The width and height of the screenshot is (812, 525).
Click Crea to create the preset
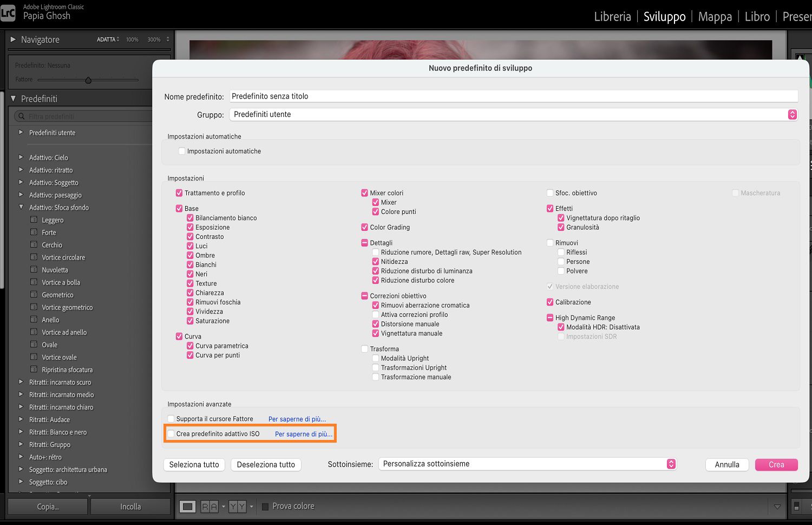(776, 464)
